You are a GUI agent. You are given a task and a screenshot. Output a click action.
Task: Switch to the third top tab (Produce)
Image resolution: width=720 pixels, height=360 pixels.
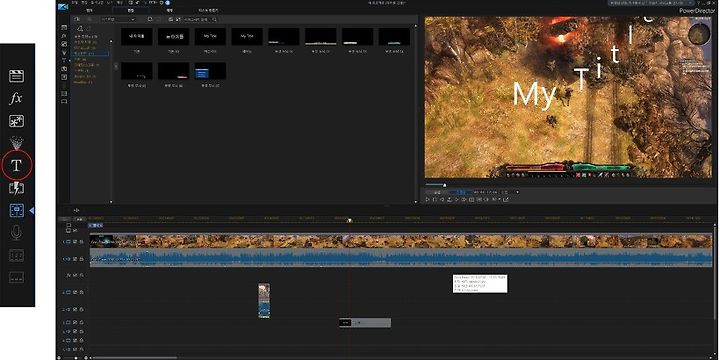point(169,10)
